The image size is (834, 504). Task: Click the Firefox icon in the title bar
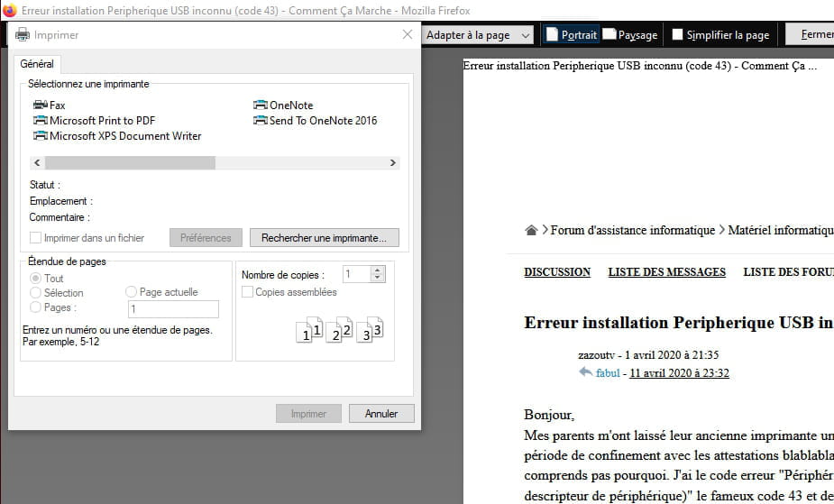[x=10, y=10]
